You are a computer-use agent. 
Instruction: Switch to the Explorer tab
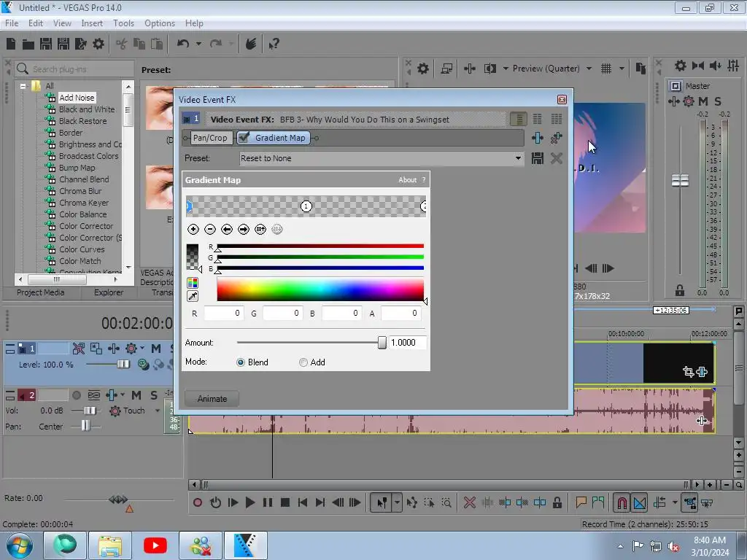click(109, 292)
